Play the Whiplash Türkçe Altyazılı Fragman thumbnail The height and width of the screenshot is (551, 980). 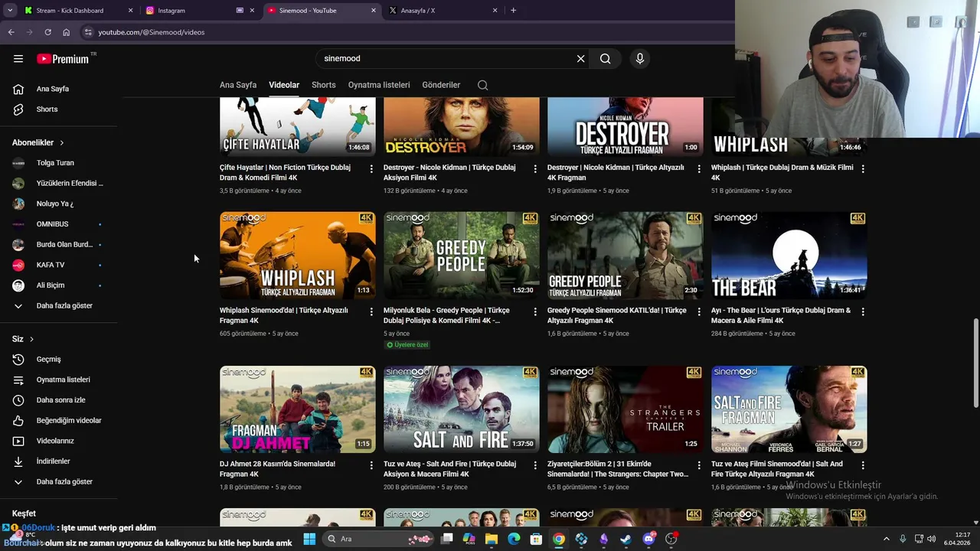point(298,256)
